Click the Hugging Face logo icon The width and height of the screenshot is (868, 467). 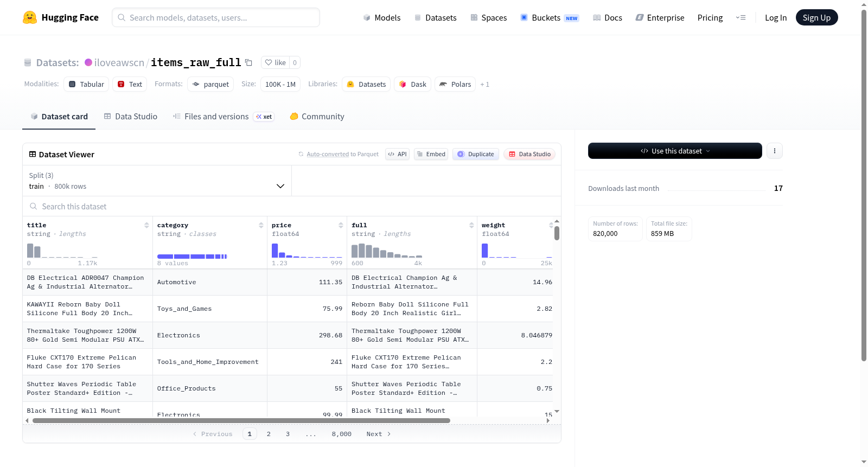(30, 17)
